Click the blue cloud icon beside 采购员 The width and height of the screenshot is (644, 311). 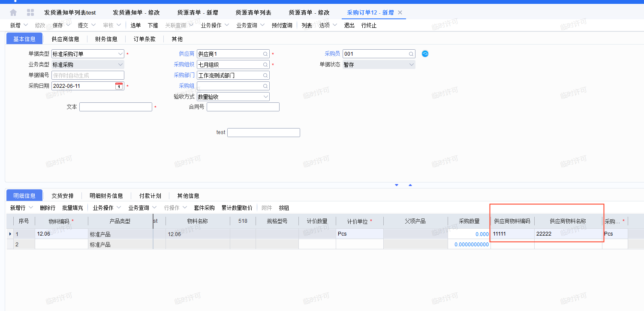425,54
